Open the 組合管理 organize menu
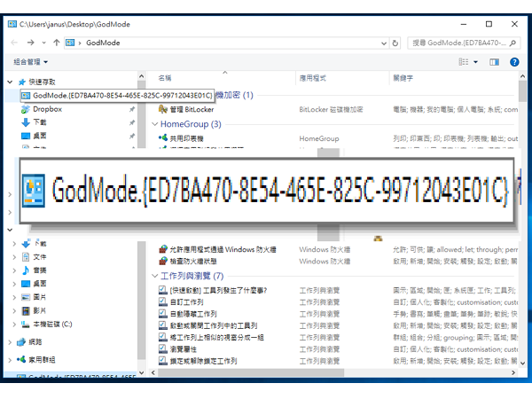Viewport: 532px width, 399px height. point(30,62)
